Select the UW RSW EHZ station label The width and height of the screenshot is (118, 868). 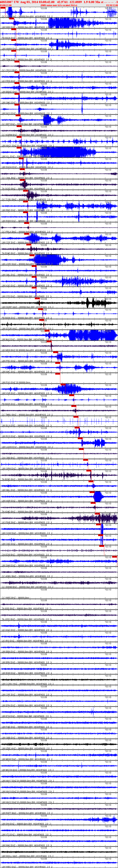pyautogui.click(x=27, y=221)
